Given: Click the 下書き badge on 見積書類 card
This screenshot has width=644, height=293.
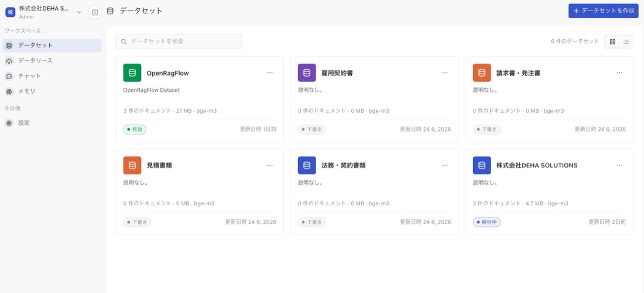Looking at the screenshot, I should 137,222.
